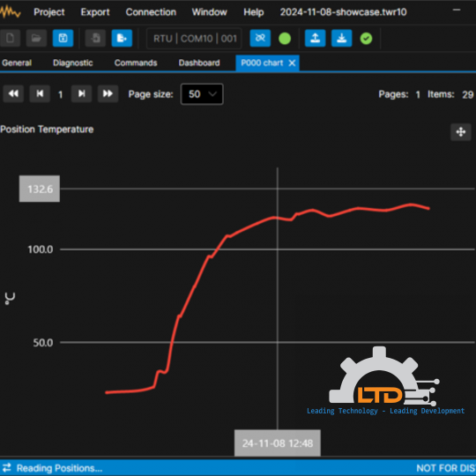
Task: Click the RTU | COM10 | 001 connection field
Action: (194, 39)
